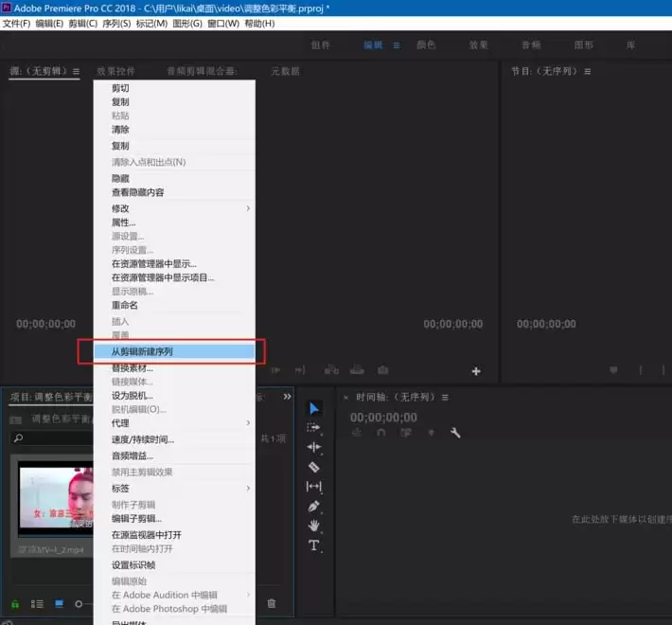The image size is (672, 625).
Task: Select the Selection arrow tool
Action: [314, 408]
